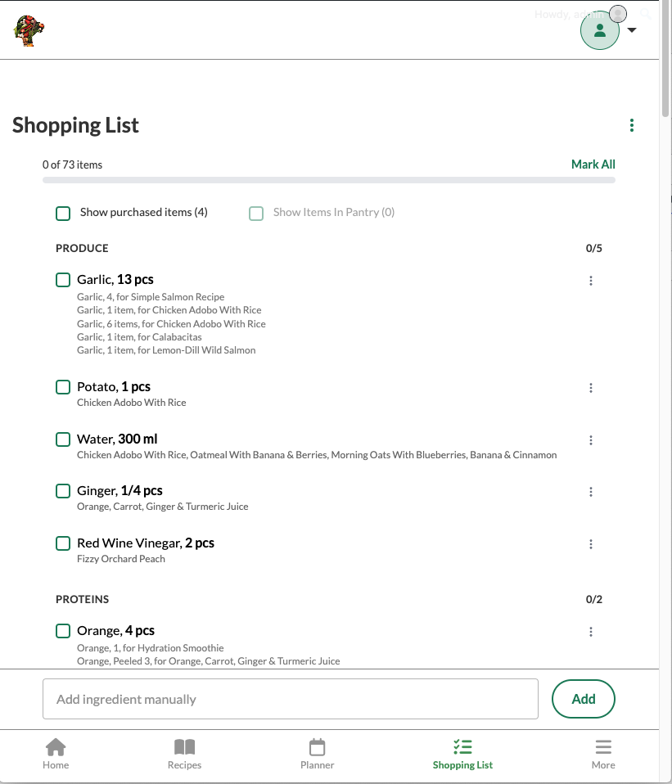The image size is (672, 784).
Task: Toggle Show Items In Pantry checkbox
Action: click(256, 213)
